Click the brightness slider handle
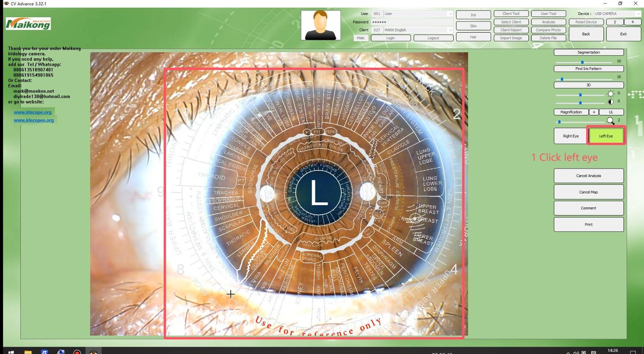The height and width of the screenshot is (354, 644). point(580,95)
